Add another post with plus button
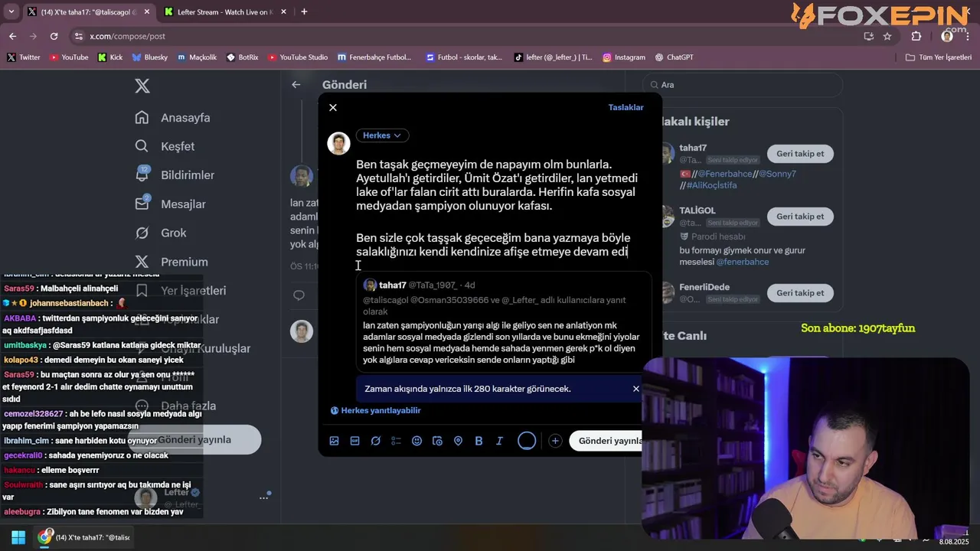980x551 pixels. click(555, 441)
